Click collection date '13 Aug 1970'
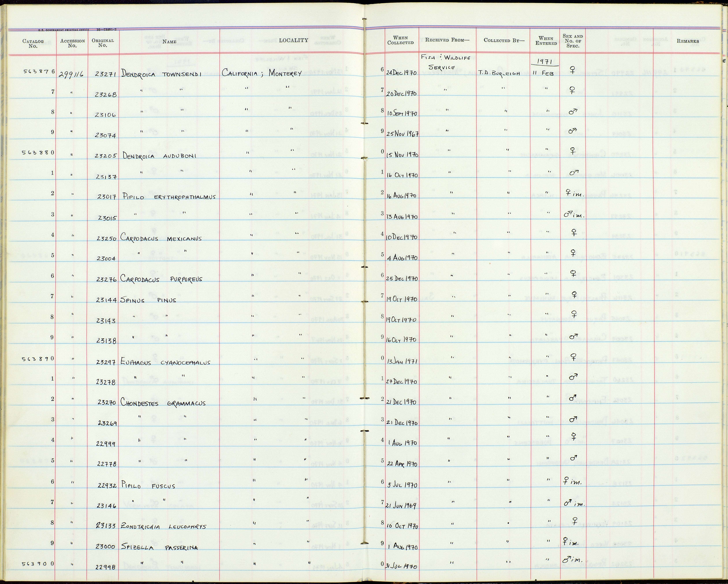The image size is (728, 584). click(401, 217)
